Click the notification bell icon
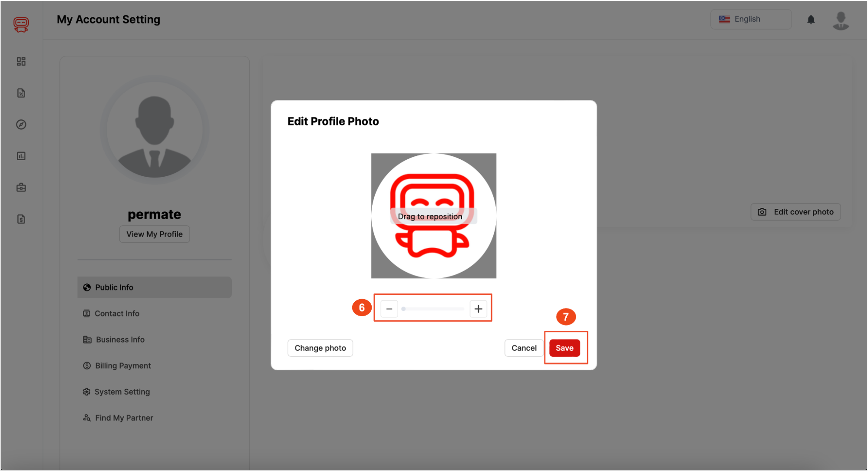The width and height of the screenshot is (868, 471). tap(811, 20)
